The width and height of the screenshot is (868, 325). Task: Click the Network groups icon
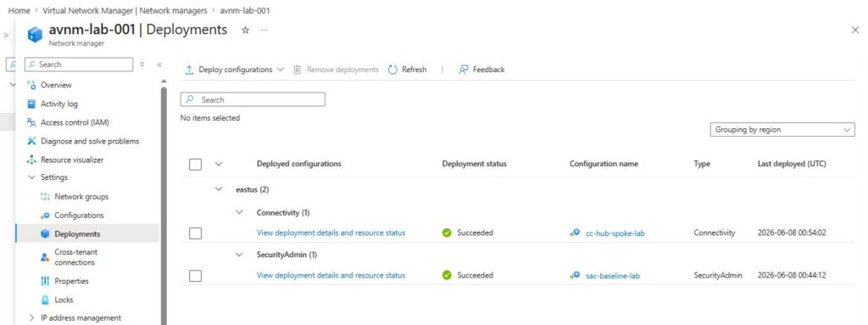click(x=46, y=197)
